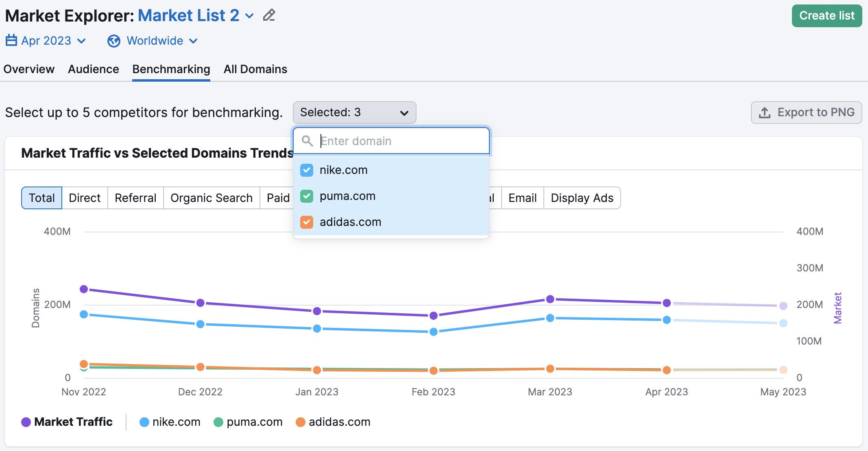Click the 'Market Explorer:' heading text

pos(70,16)
